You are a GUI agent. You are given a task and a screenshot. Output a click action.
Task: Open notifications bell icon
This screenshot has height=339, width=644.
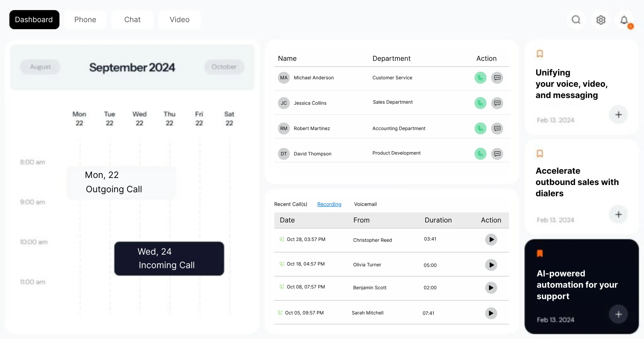pos(624,20)
